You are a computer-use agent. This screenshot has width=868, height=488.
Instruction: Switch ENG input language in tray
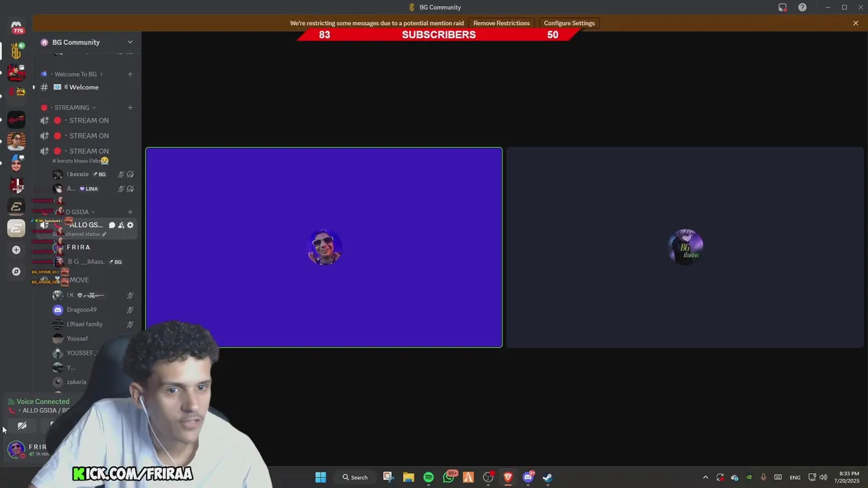tap(795, 477)
